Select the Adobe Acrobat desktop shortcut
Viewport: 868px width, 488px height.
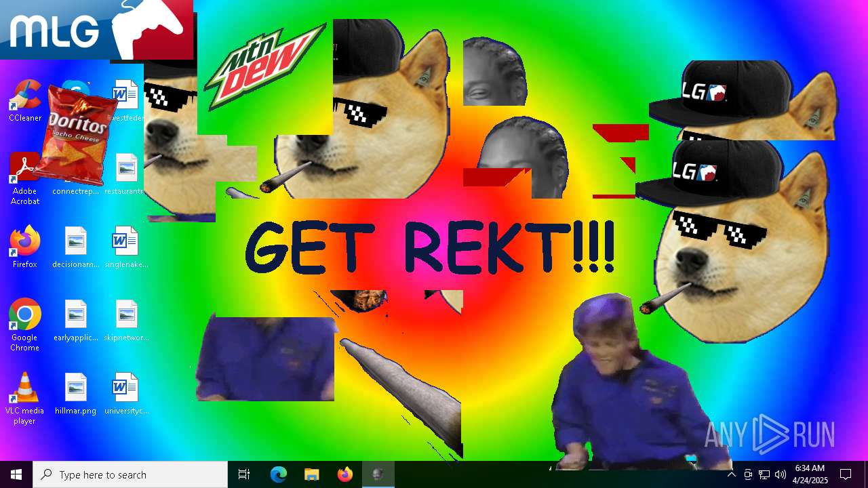coord(24,178)
